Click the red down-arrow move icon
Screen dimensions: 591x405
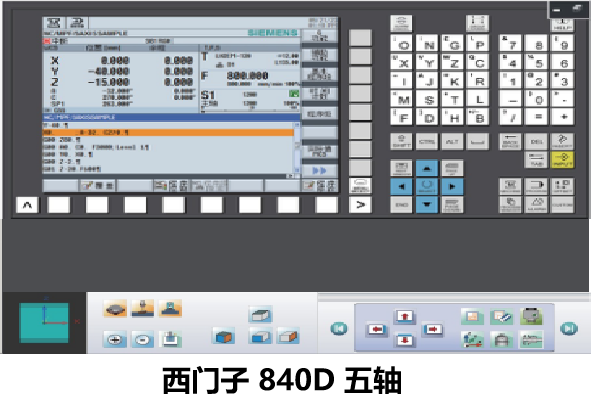click(x=405, y=341)
